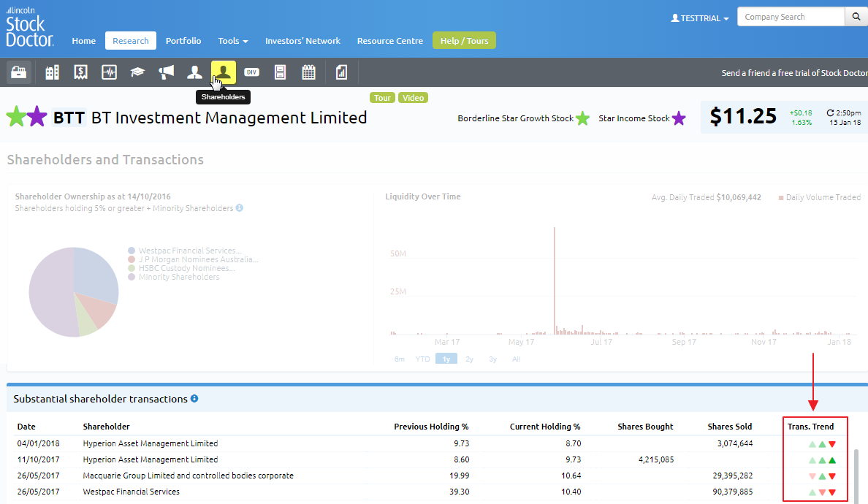The height and width of the screenshot is (504, 868).
Task: Click the magnifier search button
Action: [856, 17]
